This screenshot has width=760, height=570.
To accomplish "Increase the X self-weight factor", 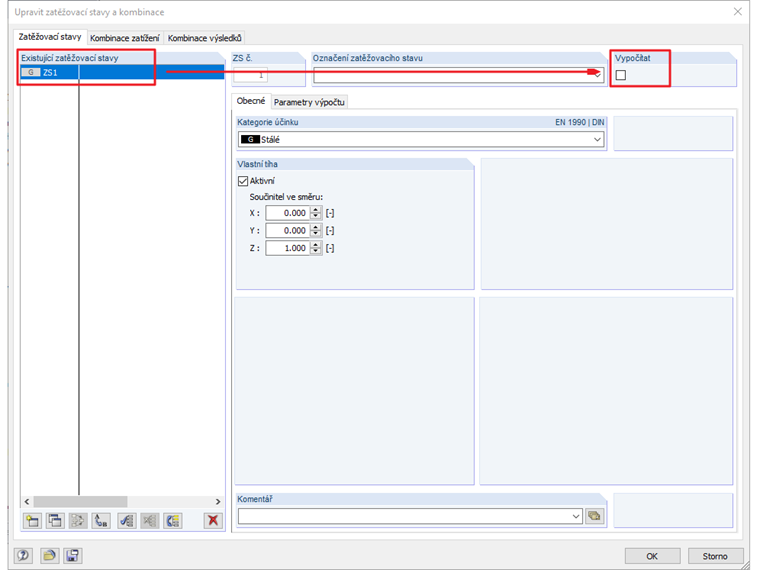I will (x=316, y=209).
